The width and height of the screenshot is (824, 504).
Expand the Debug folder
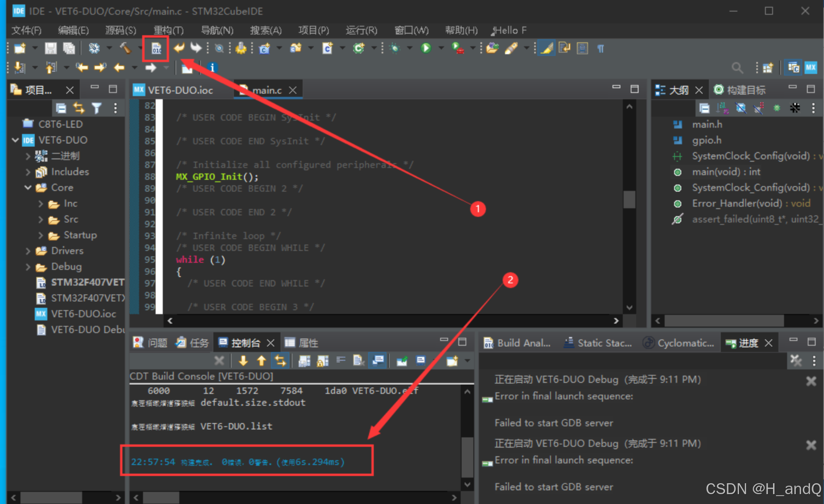(x=28, y=267)
